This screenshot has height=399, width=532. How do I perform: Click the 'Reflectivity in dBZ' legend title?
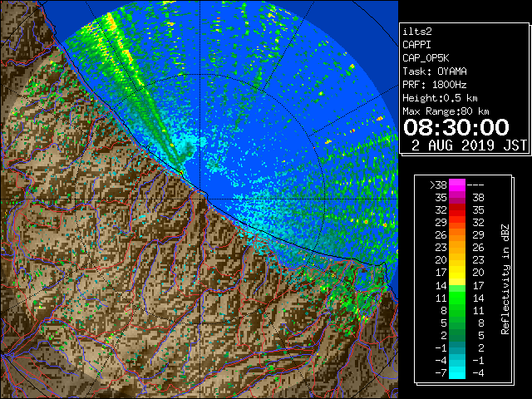(x=505, y=279)
